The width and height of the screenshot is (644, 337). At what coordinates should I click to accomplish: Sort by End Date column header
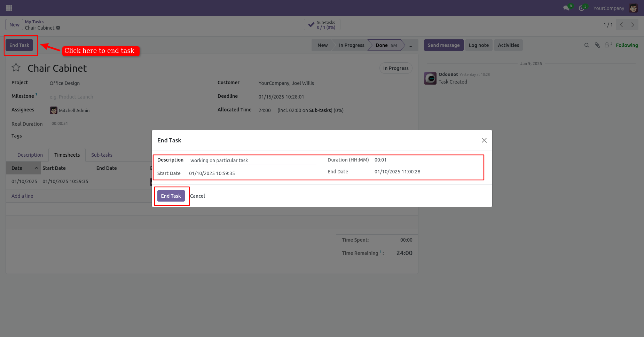point(107,168)
